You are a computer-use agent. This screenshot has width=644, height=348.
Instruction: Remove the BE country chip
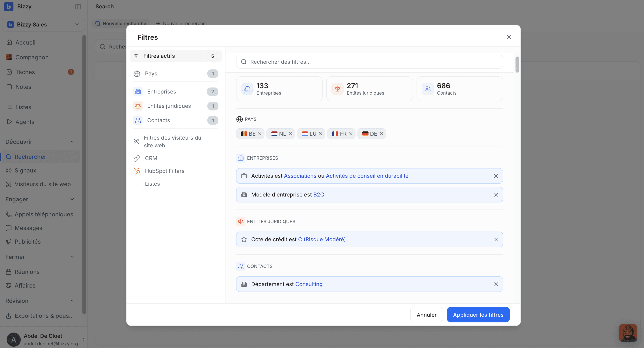point(260,134)
